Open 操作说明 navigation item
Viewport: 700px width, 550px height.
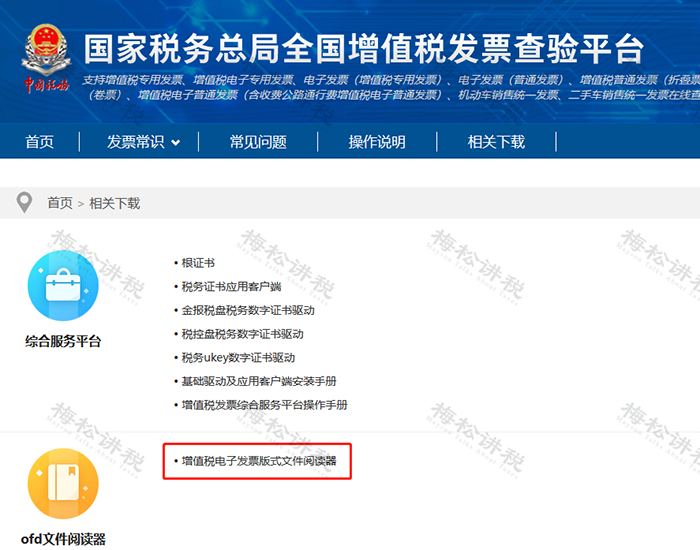coord(377,142)
